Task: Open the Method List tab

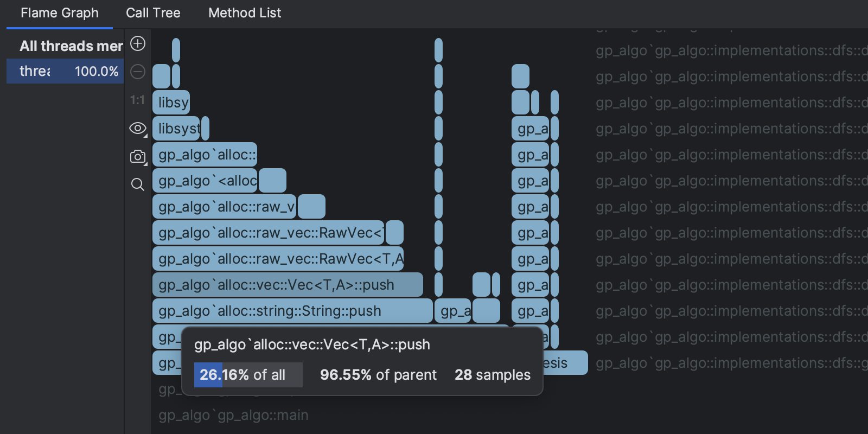Action: point(245,13)
